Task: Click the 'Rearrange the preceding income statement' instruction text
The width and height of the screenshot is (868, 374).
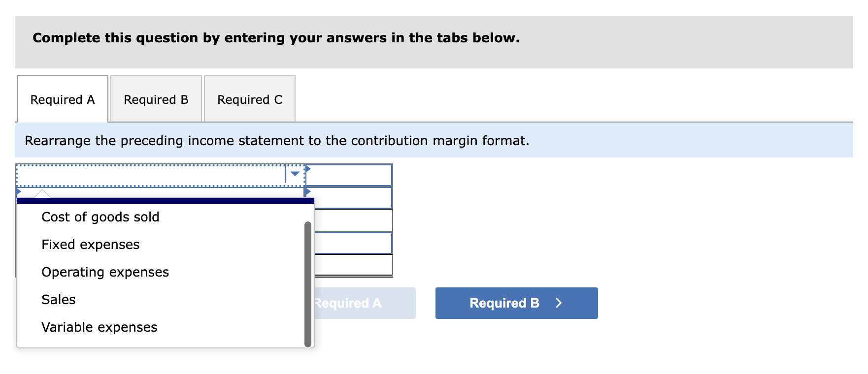Action: 277,141
